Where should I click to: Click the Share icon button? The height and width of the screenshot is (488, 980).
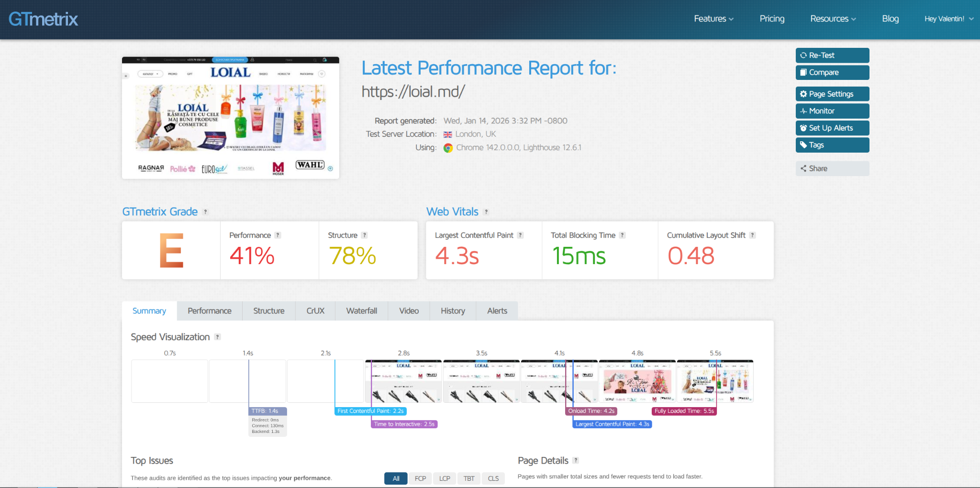(x=832, y=168)
